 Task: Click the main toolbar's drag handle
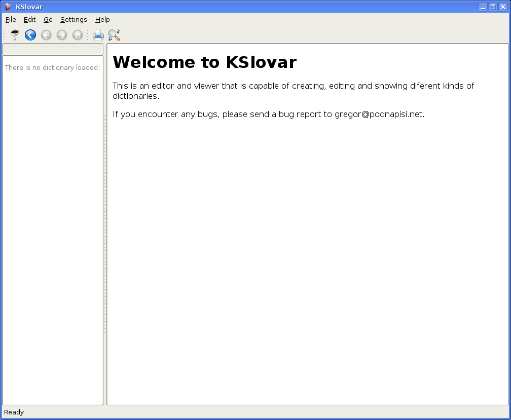pos(4,35)
